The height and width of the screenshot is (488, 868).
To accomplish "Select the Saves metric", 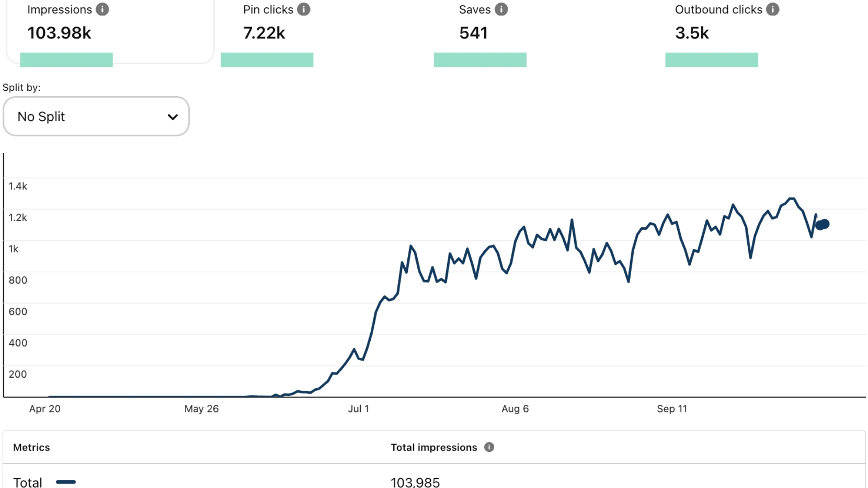I will (x=483, y=22).
